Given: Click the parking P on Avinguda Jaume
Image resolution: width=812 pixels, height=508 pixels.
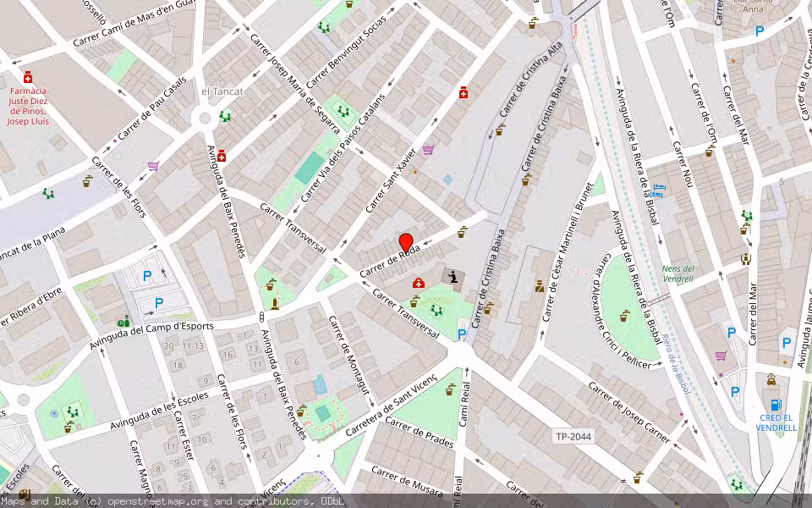Looking at the screenshot, I should coord(787,343).
